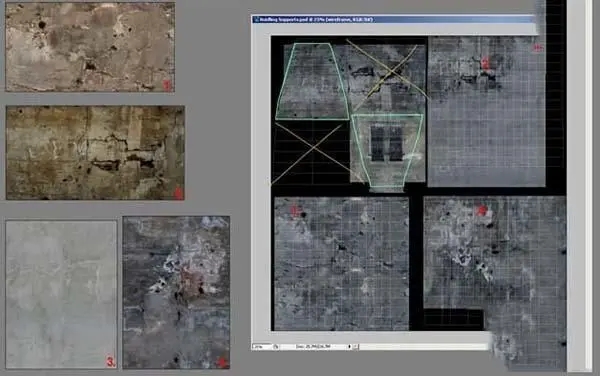Select the dark weathered concrete reference texture
Screen dimensions: 600x376
click(x=176, y=293)
